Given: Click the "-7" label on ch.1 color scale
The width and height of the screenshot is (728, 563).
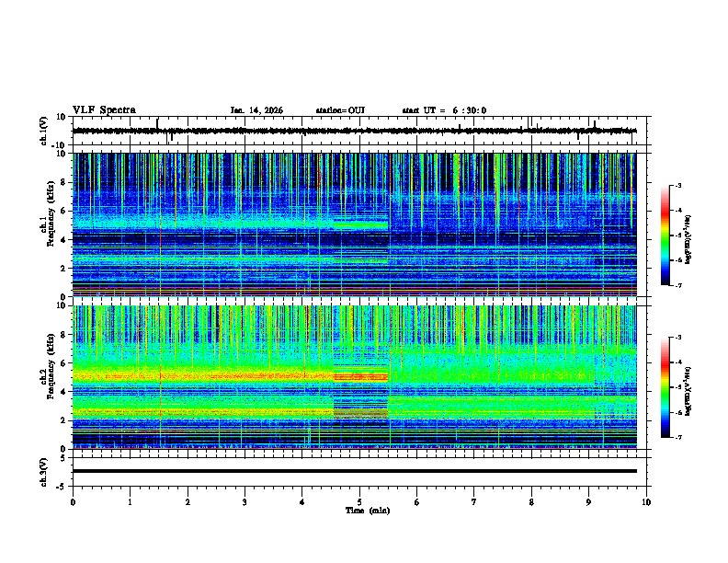Looking at the screenshot, I should pos(677,285).
